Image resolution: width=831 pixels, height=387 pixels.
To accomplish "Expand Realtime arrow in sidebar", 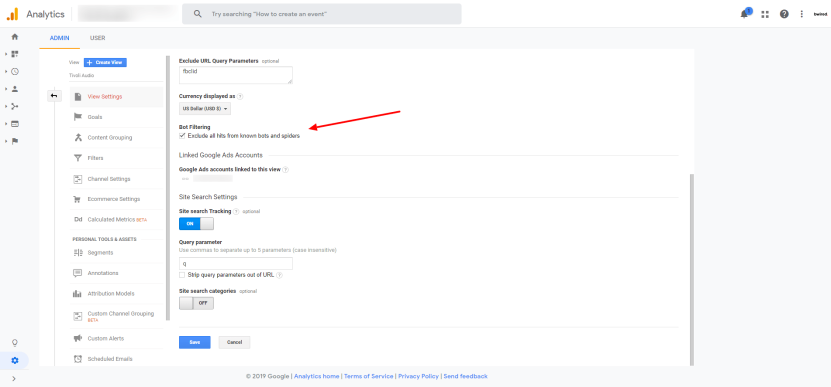I will (6, 72).
